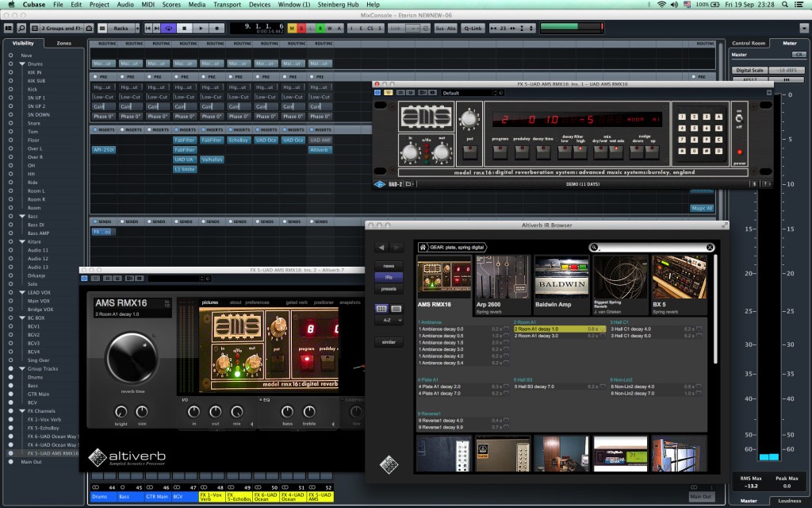Click the program button on UAD AMS RMX16
This screenshot has height=508, width=812.
click(x=500, y=152)
